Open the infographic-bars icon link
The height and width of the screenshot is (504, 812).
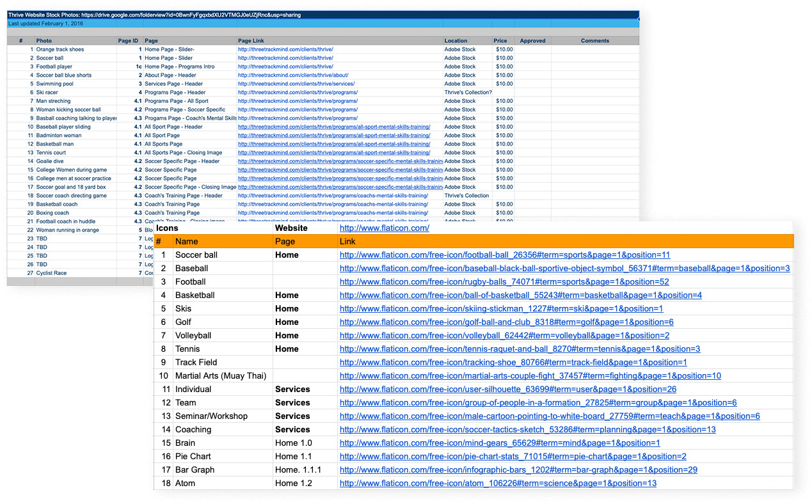[518, 469]
